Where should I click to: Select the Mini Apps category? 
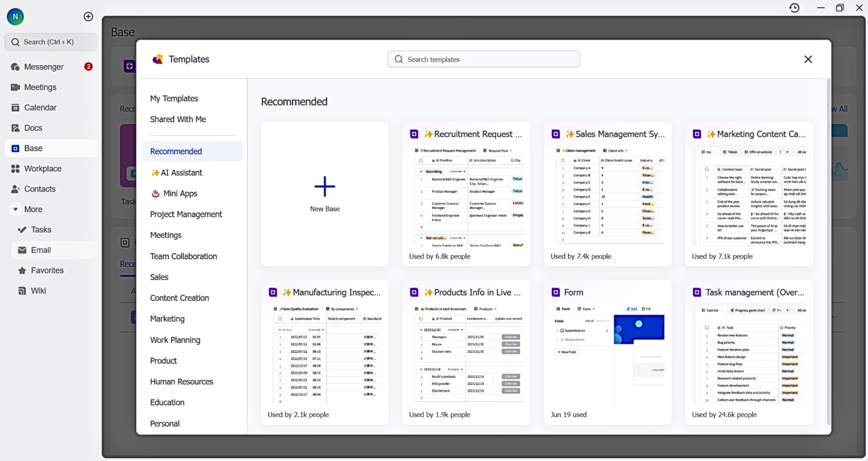point(180,194)
